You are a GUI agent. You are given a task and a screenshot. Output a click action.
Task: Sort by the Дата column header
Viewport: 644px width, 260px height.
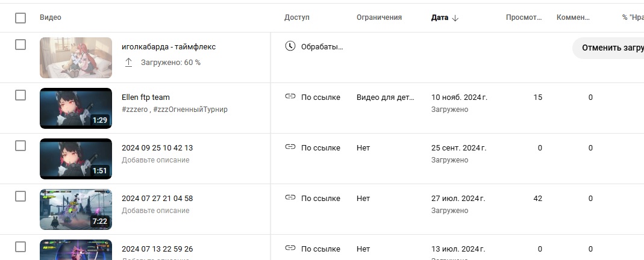click(x=440, y=17)
